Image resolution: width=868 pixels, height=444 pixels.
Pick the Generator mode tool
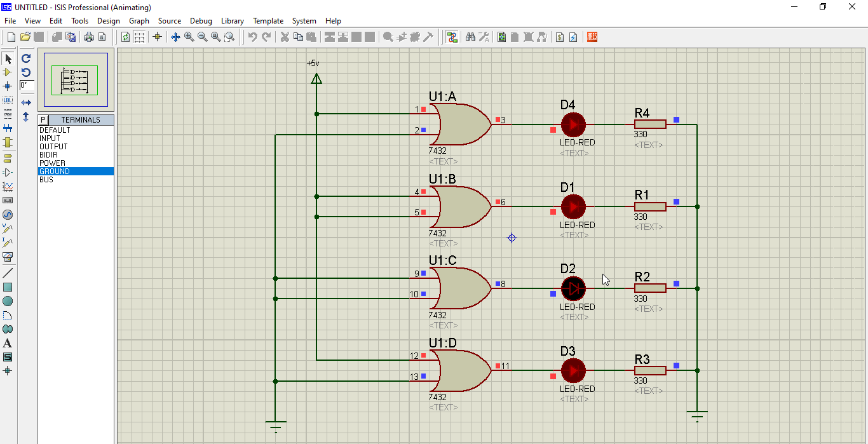tap(8, 215)
